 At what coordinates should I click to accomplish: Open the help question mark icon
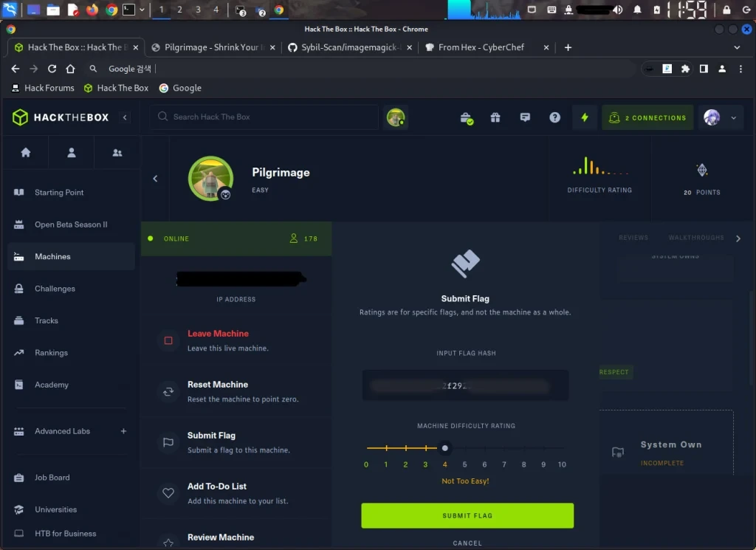coord(555,117)
